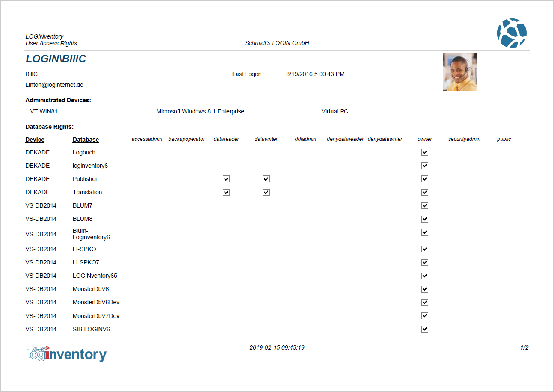Toggle owner checkbox for LI-SPKO7
This screenshot has height=392, width=554.
[x=425, y=262]
